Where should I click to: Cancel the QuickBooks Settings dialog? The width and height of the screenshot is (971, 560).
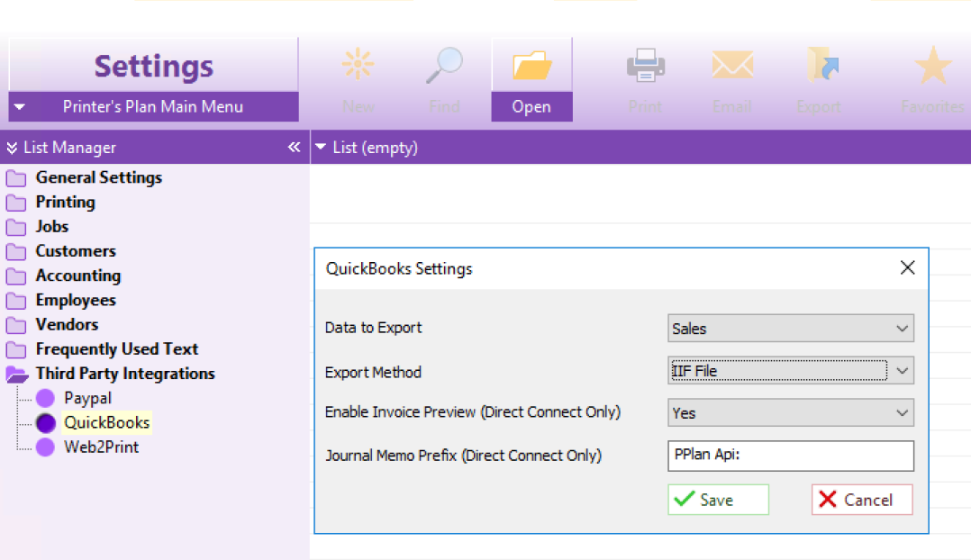[862, 500]
